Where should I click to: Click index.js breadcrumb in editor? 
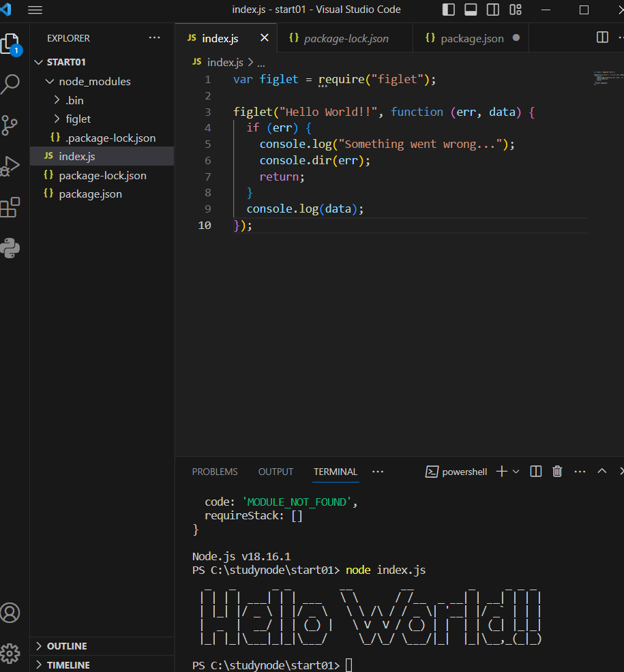pos(225,62)
